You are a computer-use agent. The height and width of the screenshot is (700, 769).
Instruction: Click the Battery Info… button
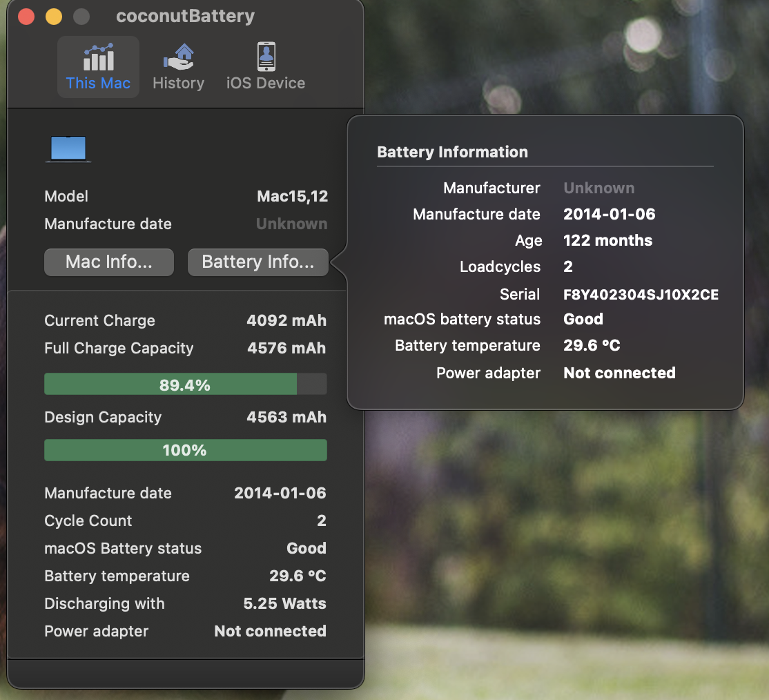click(x=258, y=262)
